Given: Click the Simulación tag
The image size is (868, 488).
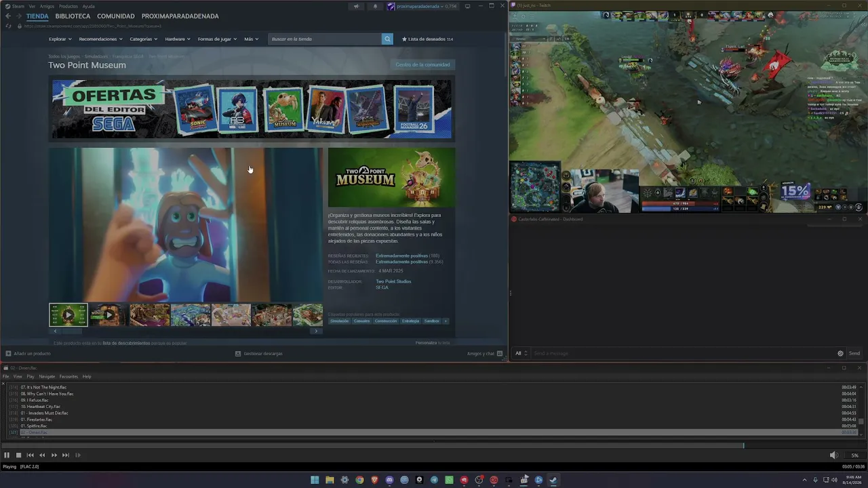Looking at the screenshot, I should click(339, 321).
